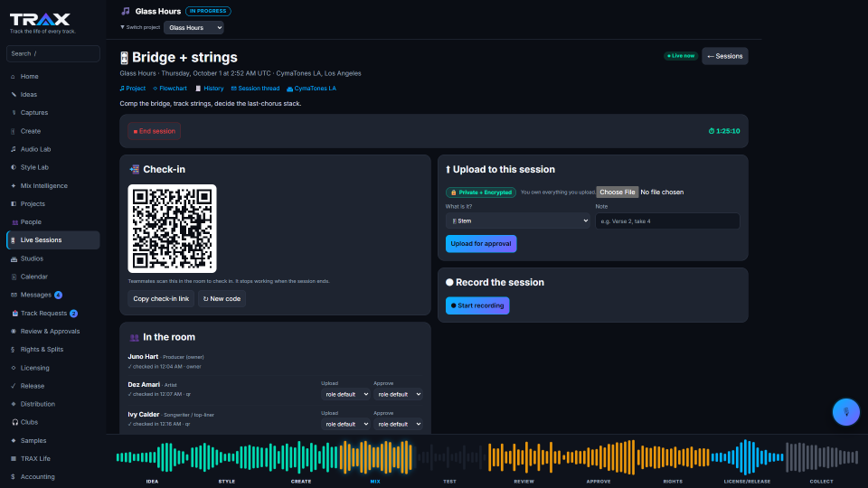
Task: Click the floating blue microphone button
Action: [846, 412]
